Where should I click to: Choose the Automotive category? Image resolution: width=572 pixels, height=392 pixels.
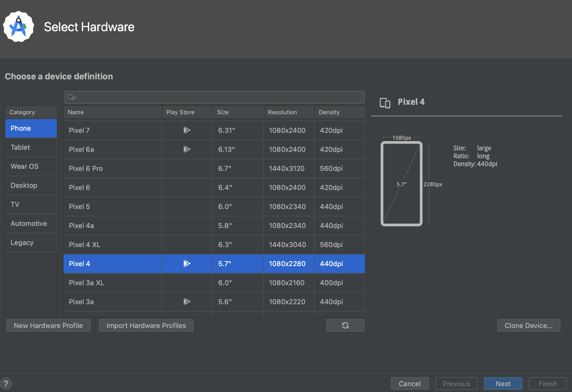click(x=31, y=224)
